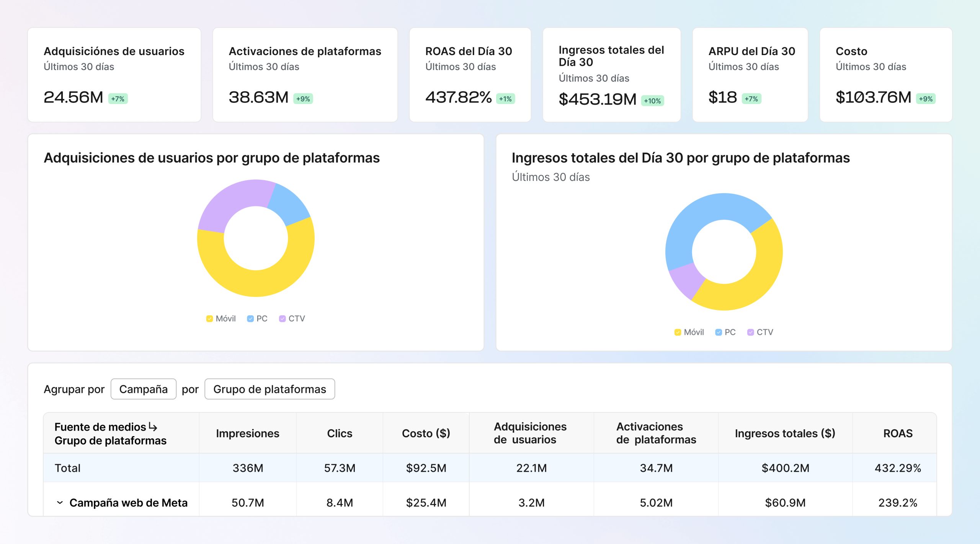This screenshot has height=544, width=980.
Task: Toggle the CTV legend checkbox under the acquisitions donut
Action: (283, 318)
